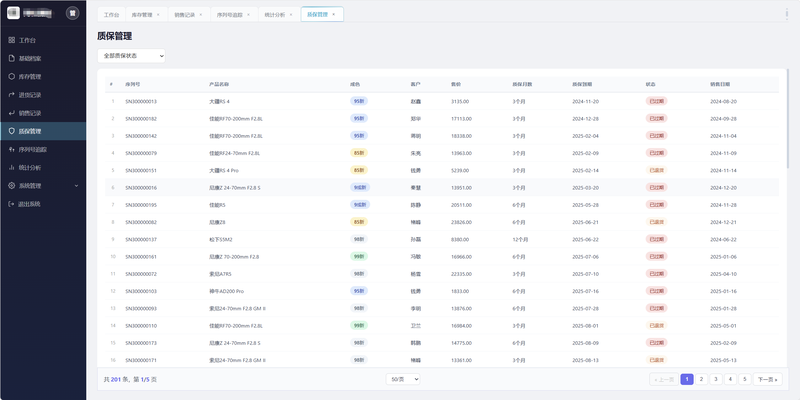Go to the 下一页 next page button
Viewport: 800px width, 400px height.
point(767,379)
